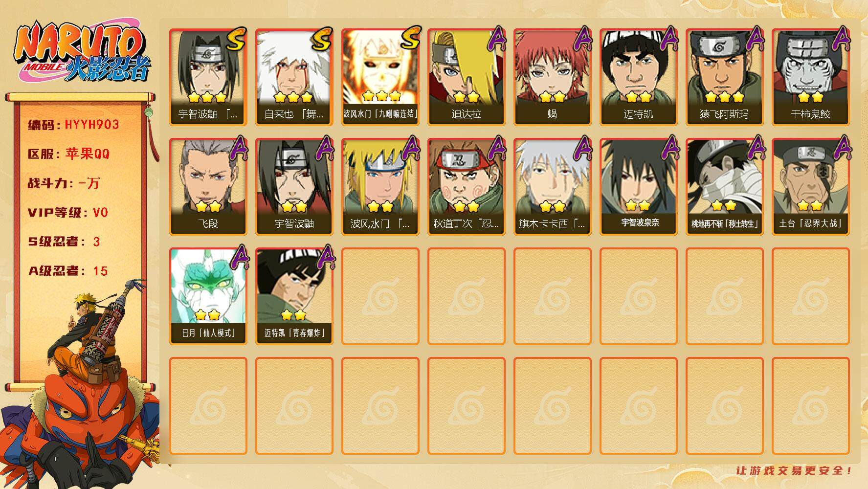
Task: Open the 波风水门「九喇嘛连结」 card
Action: tap(380, 77)
